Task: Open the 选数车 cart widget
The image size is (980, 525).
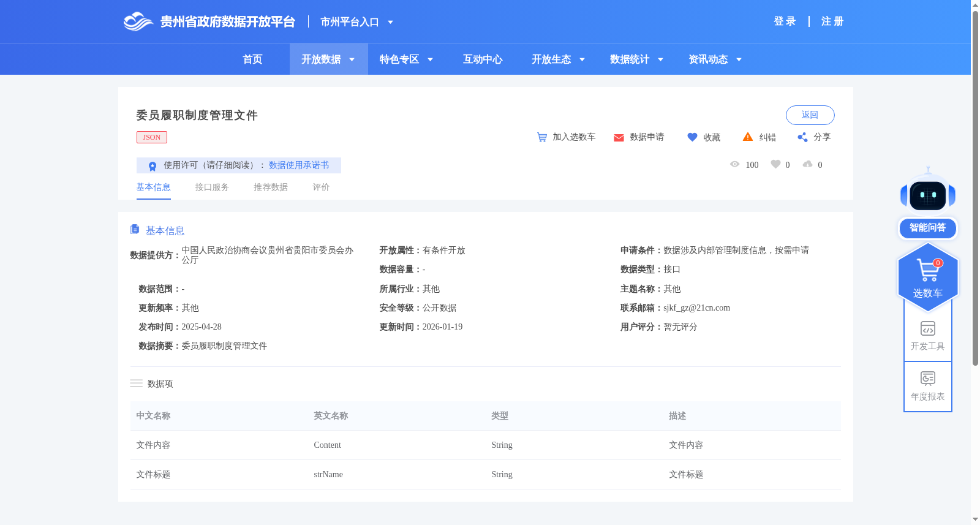Action: point(928,278)
